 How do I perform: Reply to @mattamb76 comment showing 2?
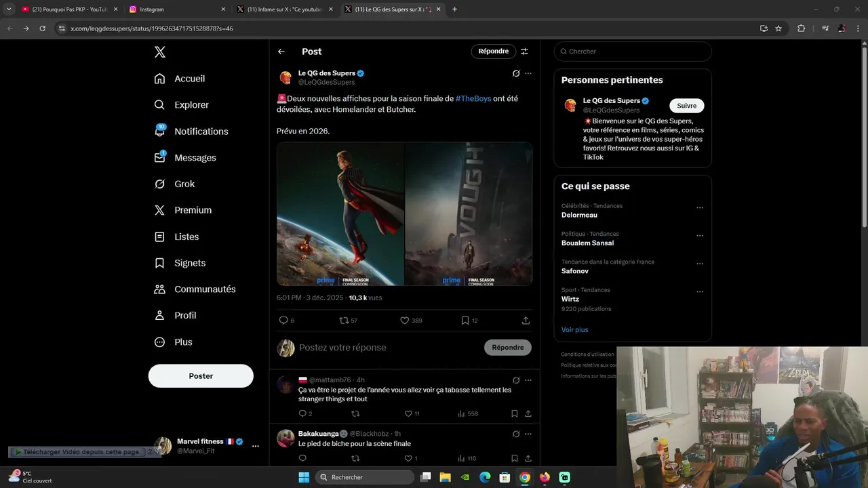(x=302, y=413)
